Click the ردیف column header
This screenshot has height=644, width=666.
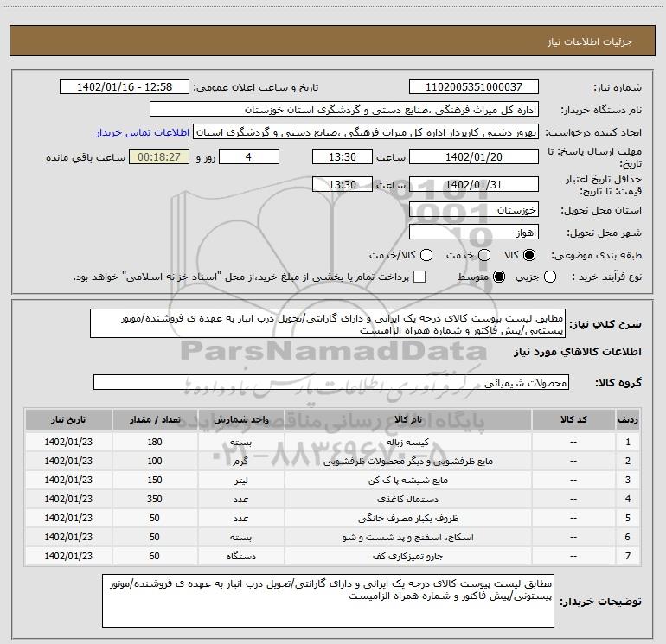click(628, 419)
